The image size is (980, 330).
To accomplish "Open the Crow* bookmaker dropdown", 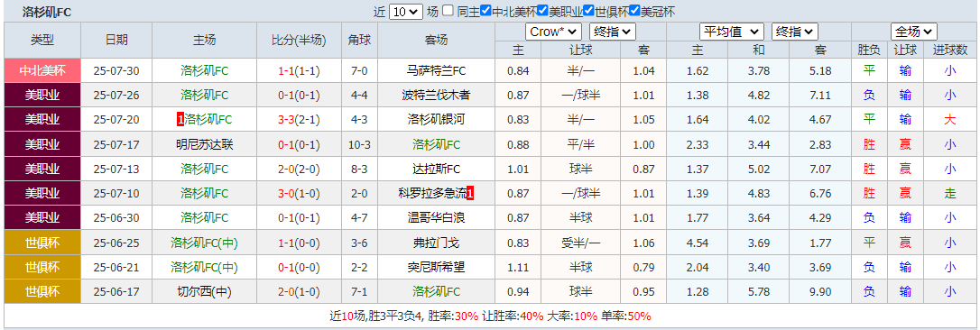I will click(554, 32).
